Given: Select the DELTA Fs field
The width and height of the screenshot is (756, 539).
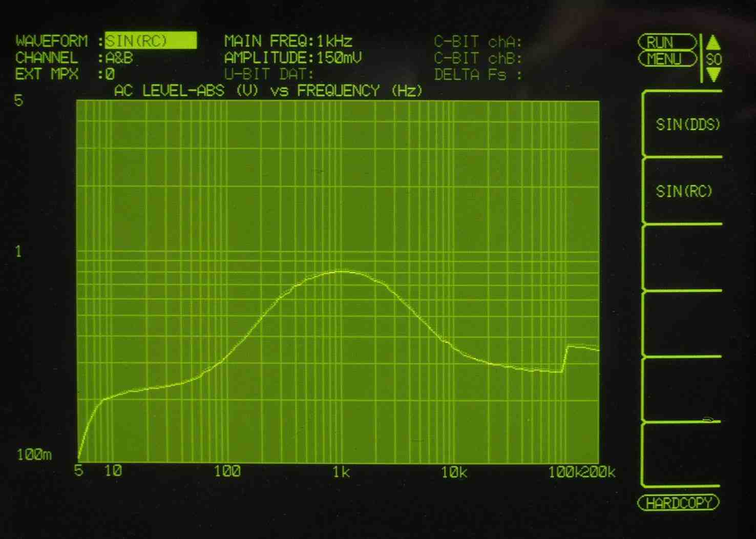Looking at the screenshot, I should click(x=477, y=75).
